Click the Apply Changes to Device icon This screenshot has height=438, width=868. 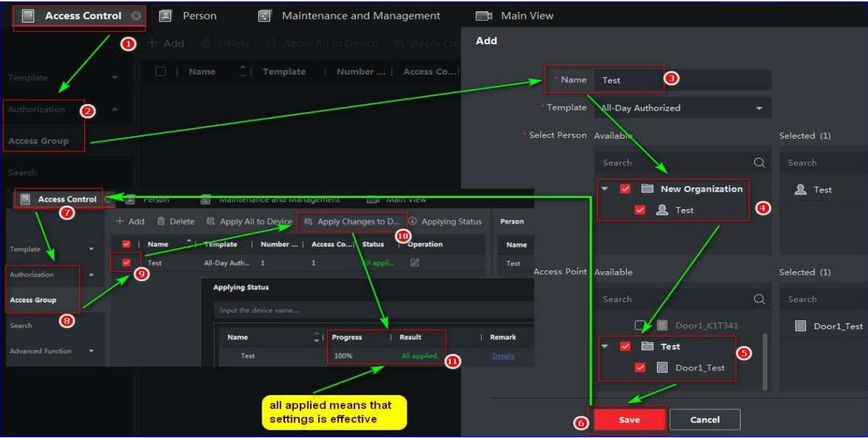pyautogui.click(x=308, y=222)
